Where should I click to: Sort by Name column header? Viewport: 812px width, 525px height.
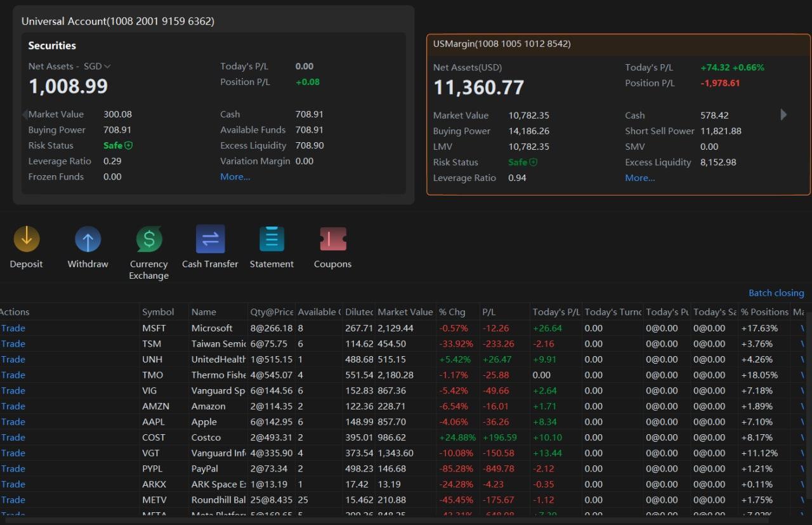(x=204, y=312)
